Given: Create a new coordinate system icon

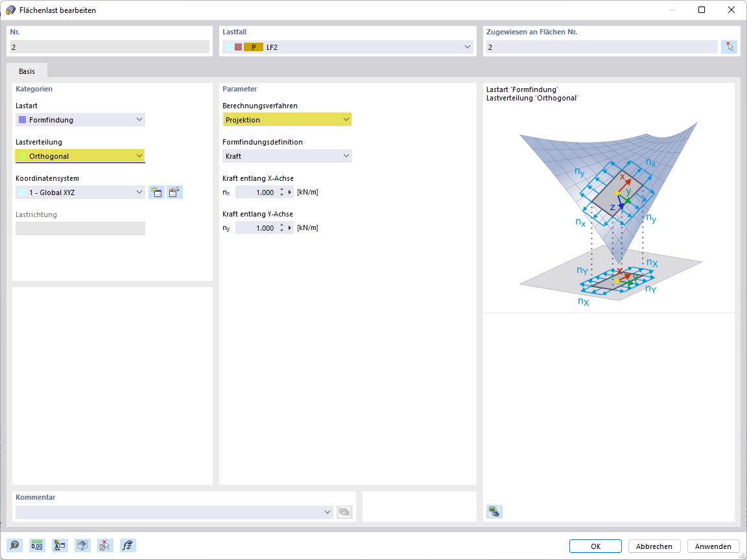Looking at the screenshot, I should 156,192.
